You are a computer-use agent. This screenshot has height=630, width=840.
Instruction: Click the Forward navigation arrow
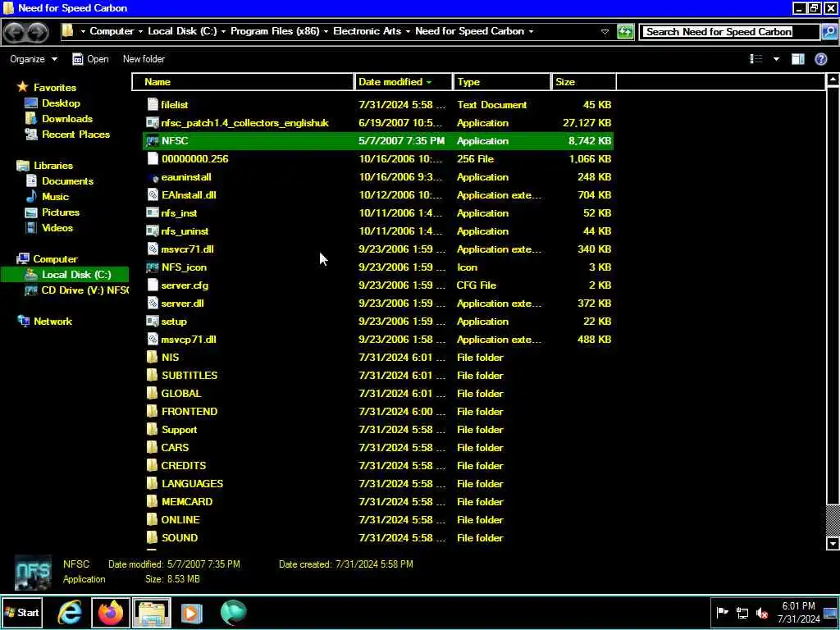pyautogui.click(x=37, y=32)
